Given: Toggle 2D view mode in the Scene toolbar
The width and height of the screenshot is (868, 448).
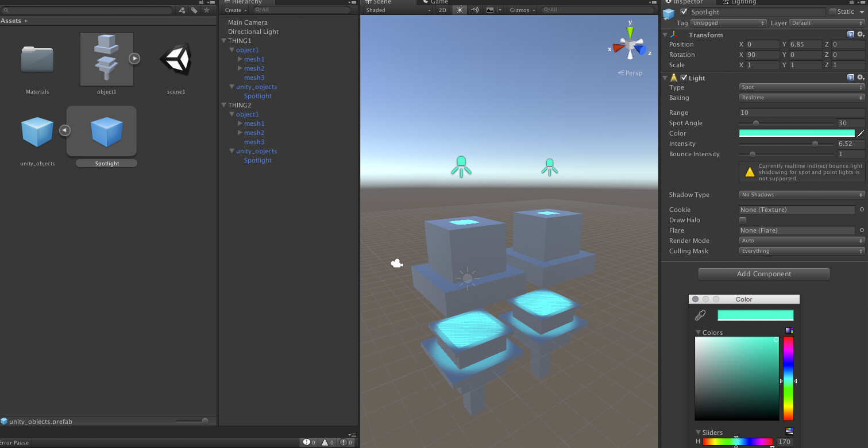Looking at the screenshot, I should pyautogui.click(x=442, y=10).
